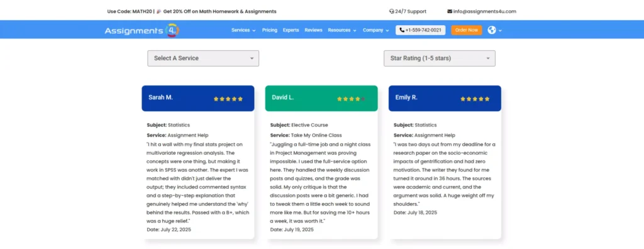
Task: Click Emily R.'s review paragraph
Action: tap(445, 174)
